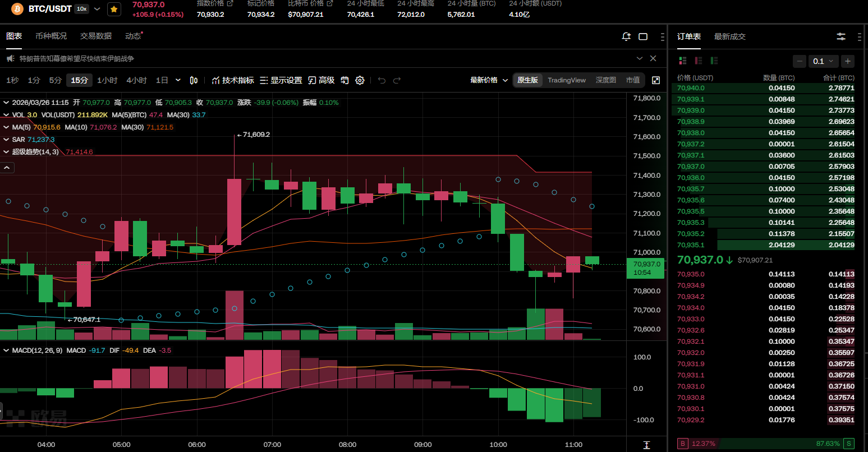The width and height of the screenshot is (868, 452).
Task: Undo last chart action
Action: coord(382,80)
